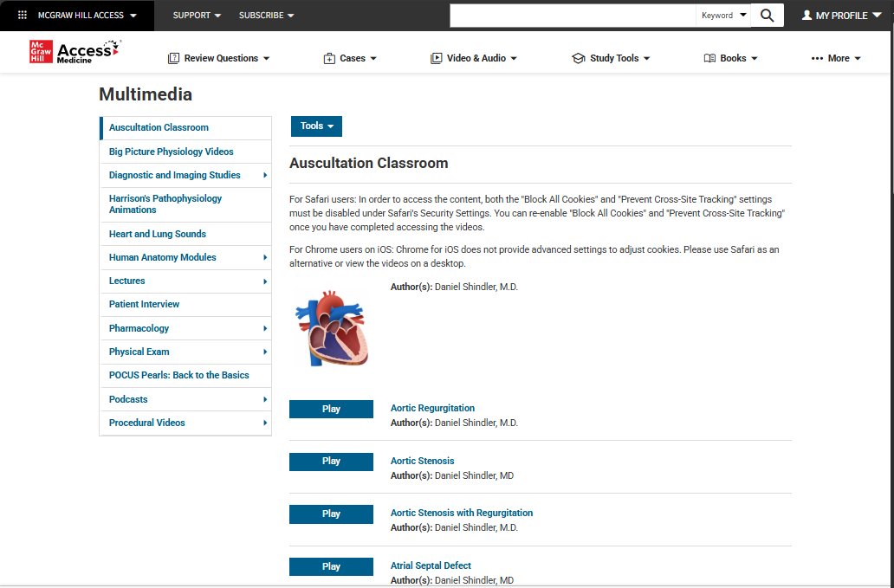This screenshot has height=588, width=894.
Task: Open the Support menu
Action: (x=197, y=16)
